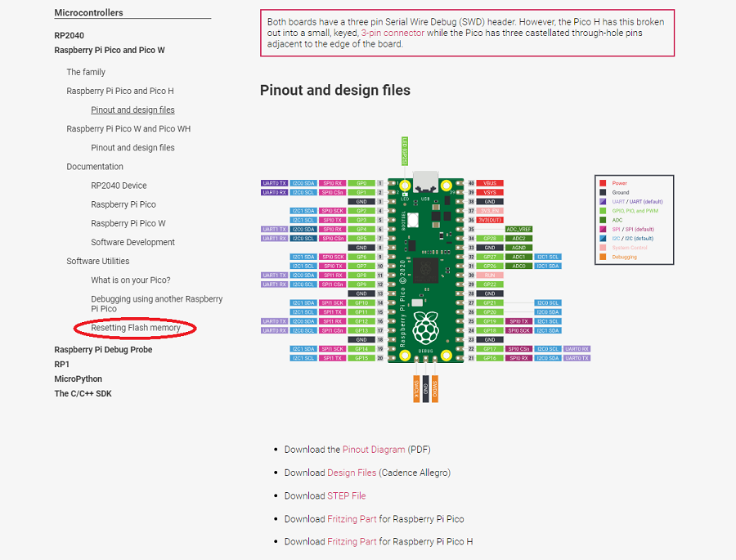
Task: Open the Pinout Diagram PDF link
Action: click(373, 450)
